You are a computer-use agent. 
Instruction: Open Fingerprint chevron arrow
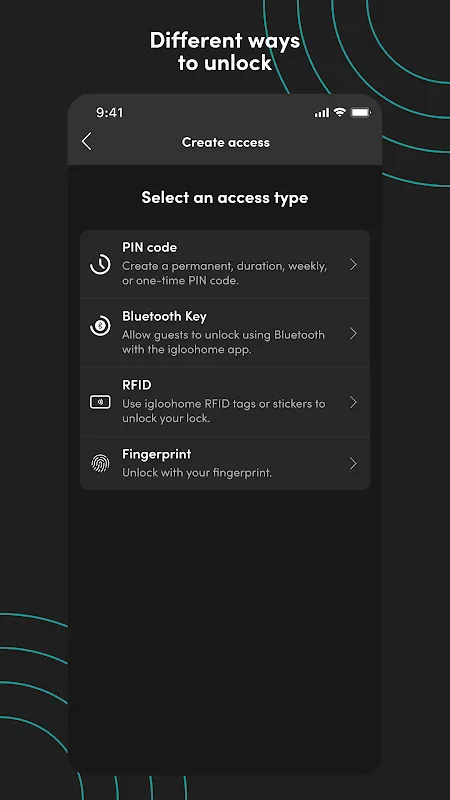pyautogui.click(x=353, y=463)
